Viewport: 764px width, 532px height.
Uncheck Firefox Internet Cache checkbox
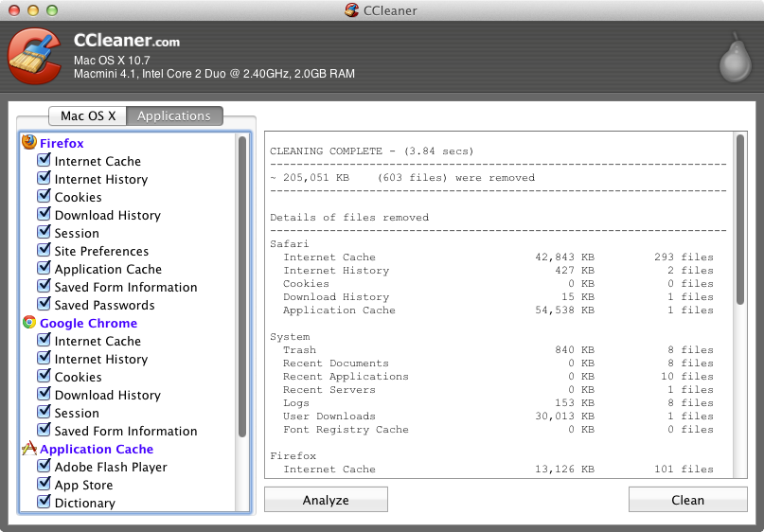pos(44,161)
